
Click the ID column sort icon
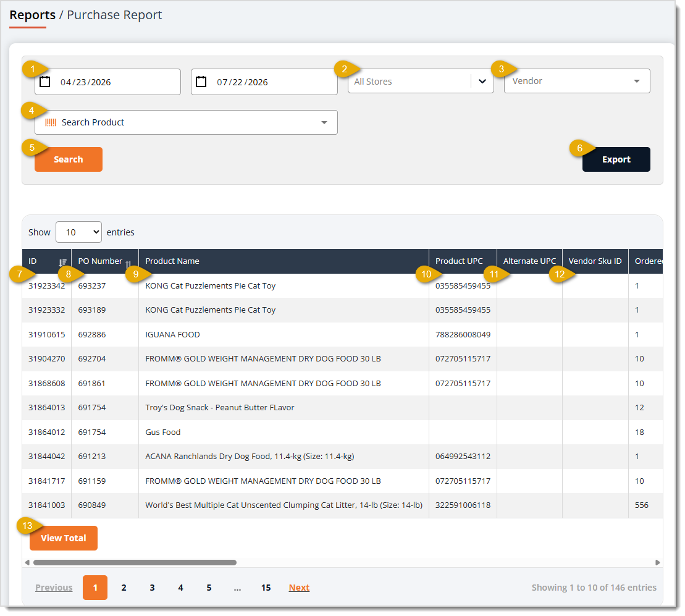click(62, 263)
